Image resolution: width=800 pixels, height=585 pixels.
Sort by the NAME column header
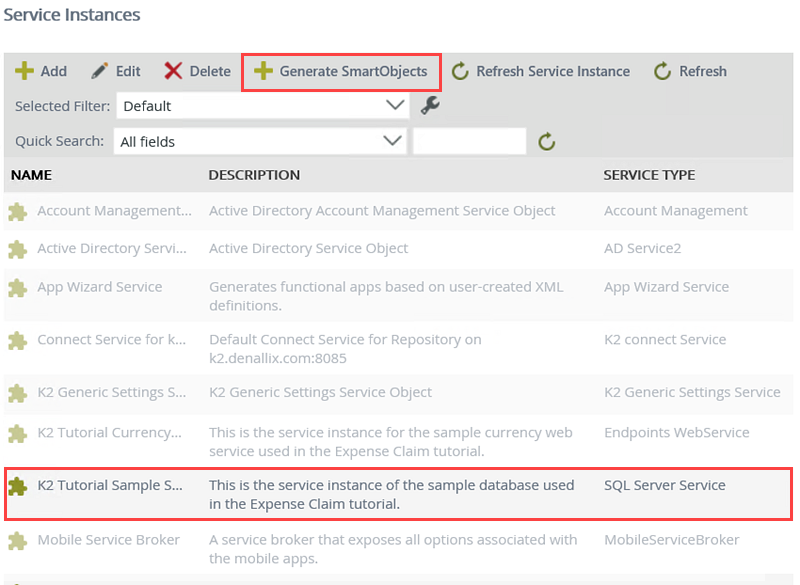pos(32,175)
